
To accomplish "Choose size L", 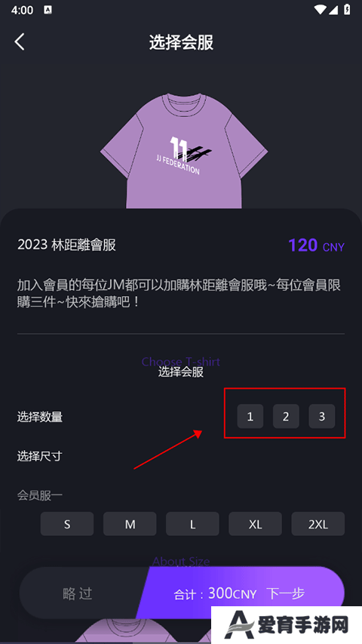I will (x=192, y=524).
